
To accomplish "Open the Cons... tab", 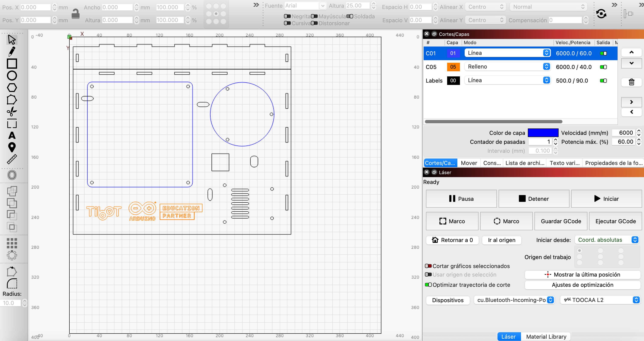I will click(x=492, y=163).
